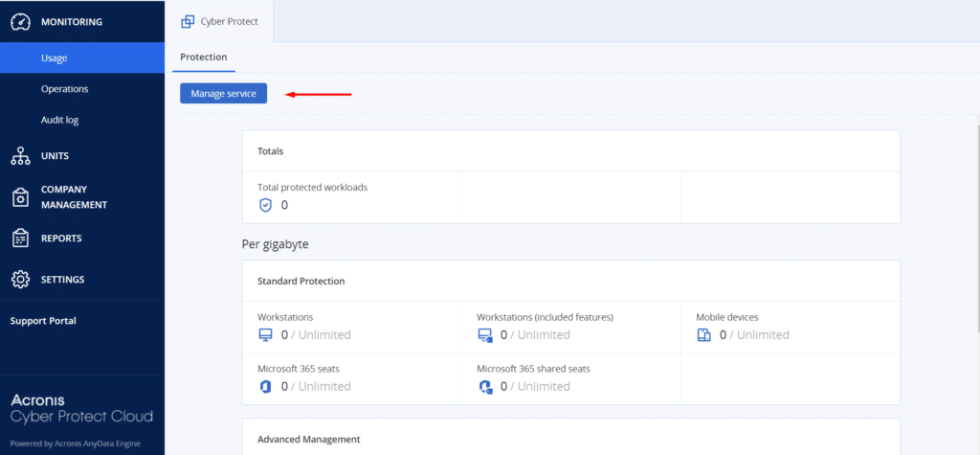
Task: Click the Company Management clipboard icon
Action: pyautogui.click(x=21, y=197)
